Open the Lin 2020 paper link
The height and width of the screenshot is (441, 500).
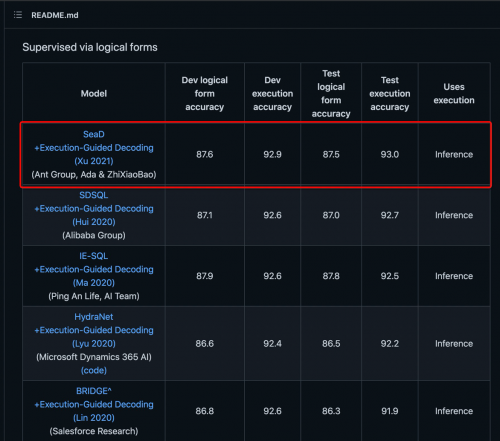pyautogui.click(x=94, y=418)
